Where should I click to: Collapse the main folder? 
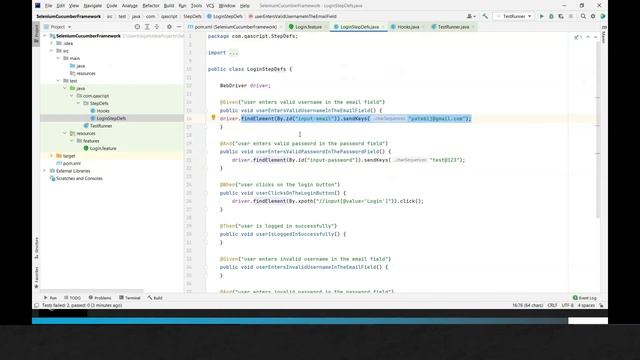58,58
